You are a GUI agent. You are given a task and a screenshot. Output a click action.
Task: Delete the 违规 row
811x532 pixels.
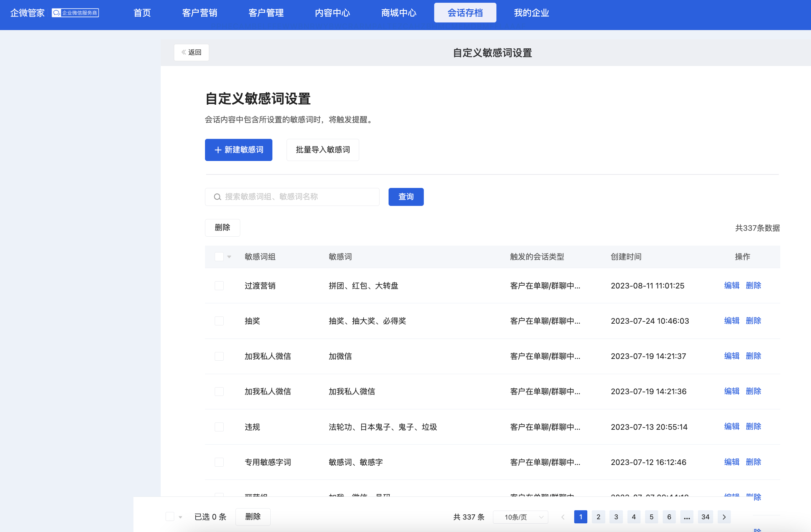754,427
